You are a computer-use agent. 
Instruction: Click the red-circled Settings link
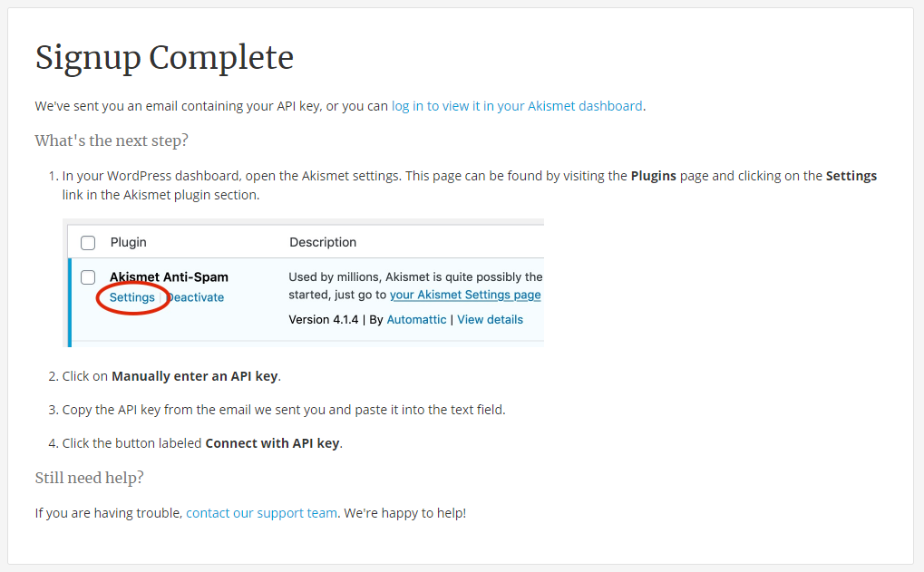click(132, 297)
